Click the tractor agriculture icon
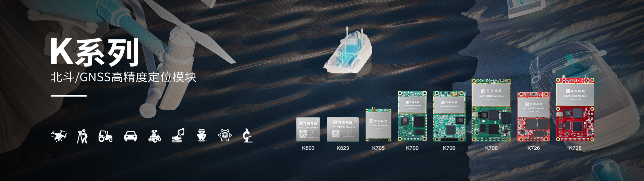The height and width of the screenshot is (181, 644). [105, 136]
